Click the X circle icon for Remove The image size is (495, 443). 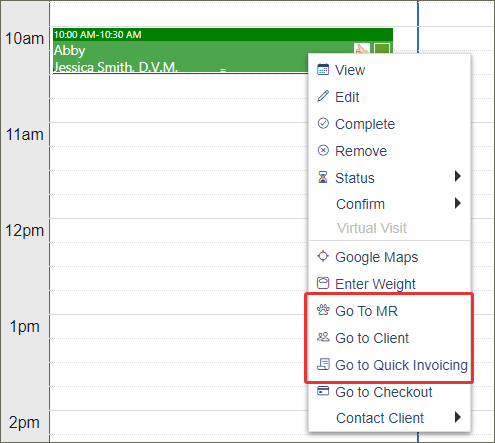point(323,150)
